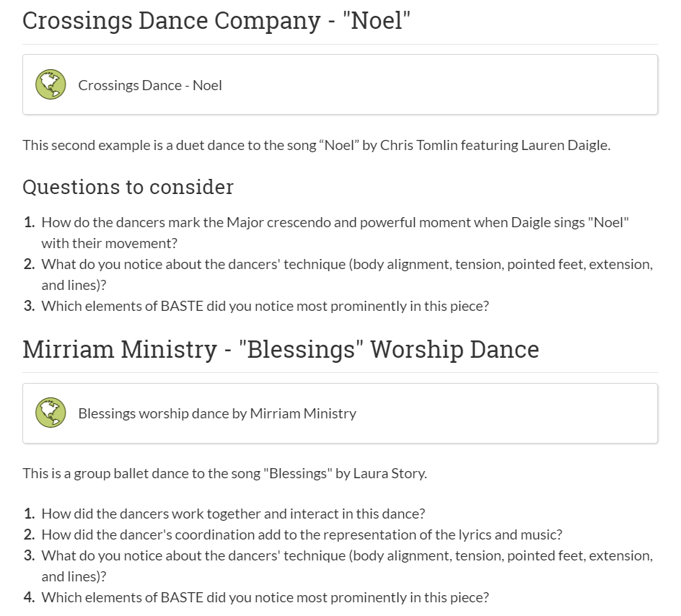Screen dimensions: 681x616
Task: Click the question about the dancer's coordination
Action: coord(302,534)
